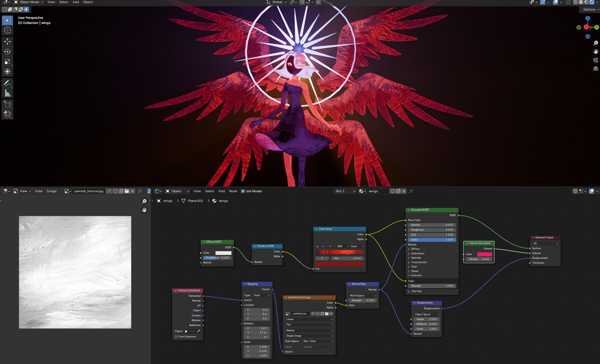Image resolution: width=600 pixels, height=364 pixels.
Task: Toggle snapping in the 3D viewport header
Action: click(302, 2)
